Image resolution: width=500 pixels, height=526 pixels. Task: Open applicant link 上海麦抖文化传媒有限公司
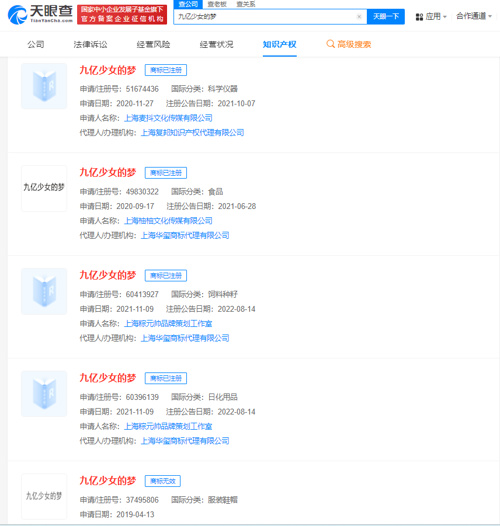(168, 118)
